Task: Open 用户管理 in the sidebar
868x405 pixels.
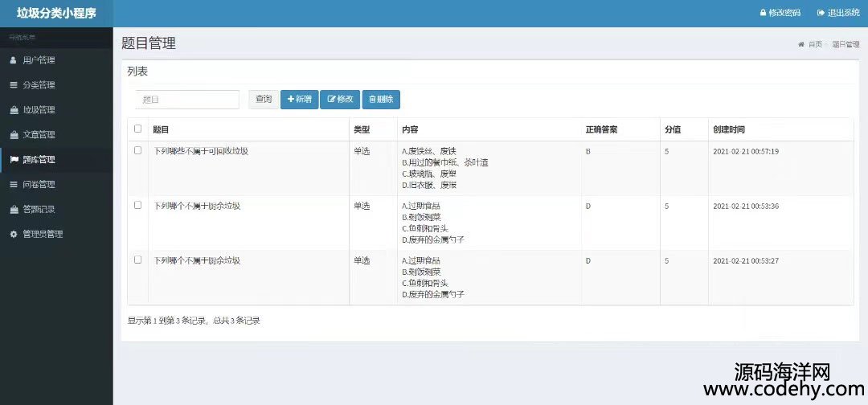Action: (56, 59)
